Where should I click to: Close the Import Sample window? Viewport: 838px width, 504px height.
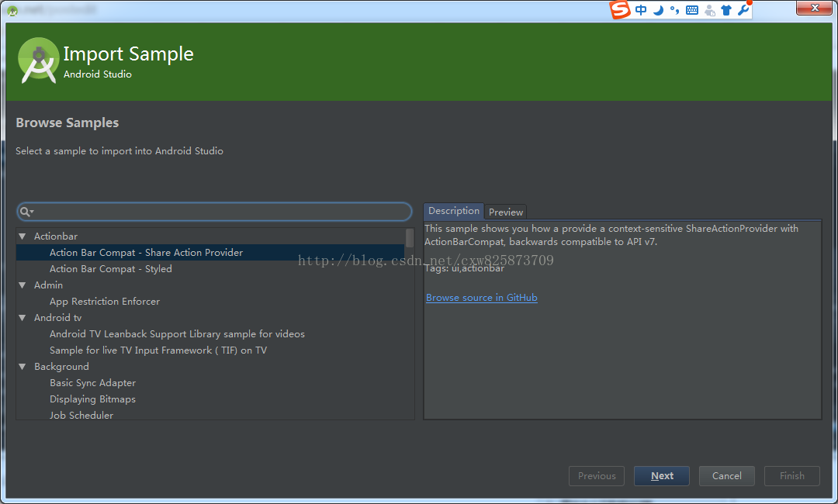point(815,8)
